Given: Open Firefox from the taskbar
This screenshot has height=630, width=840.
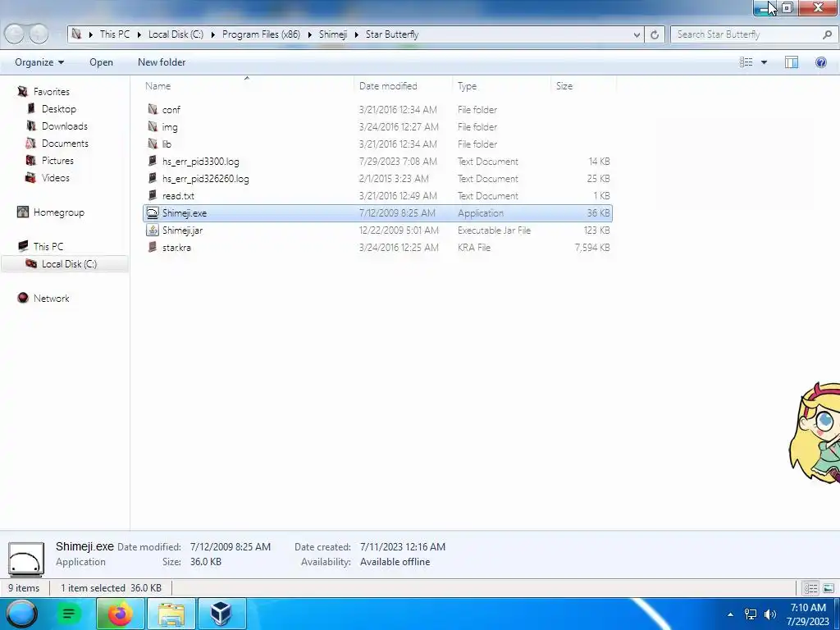Looking at the screenshot, I should 120,614.
